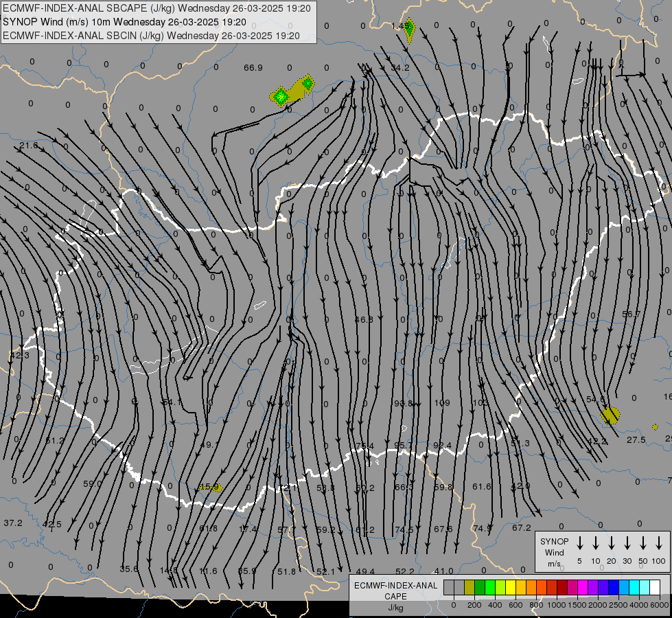Click the map value 92.4
Screen dimensions: 672x618
click(x=442, y=446)
